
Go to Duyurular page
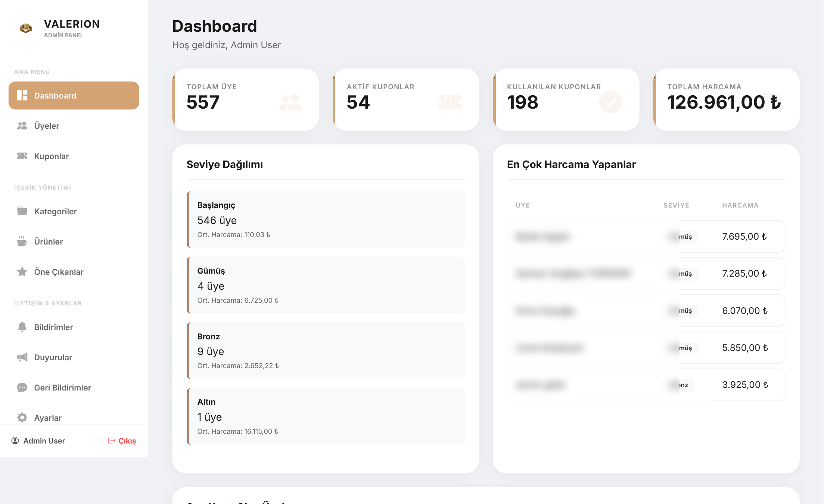(x=74, y=357)
